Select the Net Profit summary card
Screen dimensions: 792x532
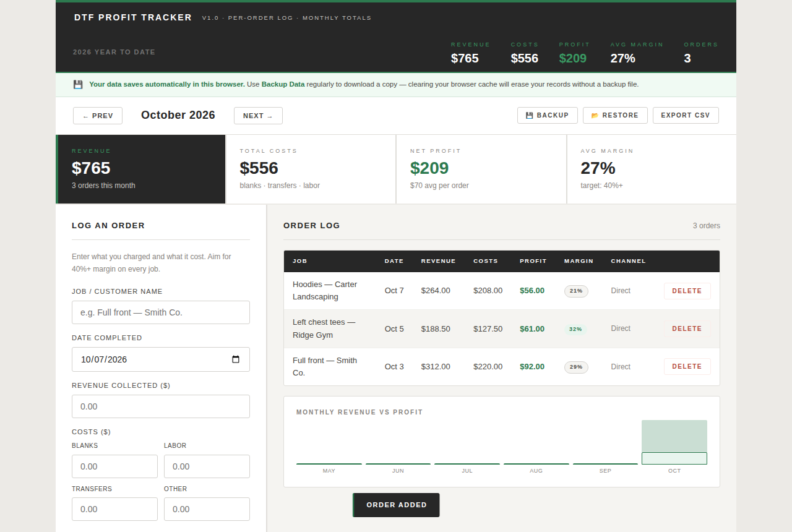[481, 169]
